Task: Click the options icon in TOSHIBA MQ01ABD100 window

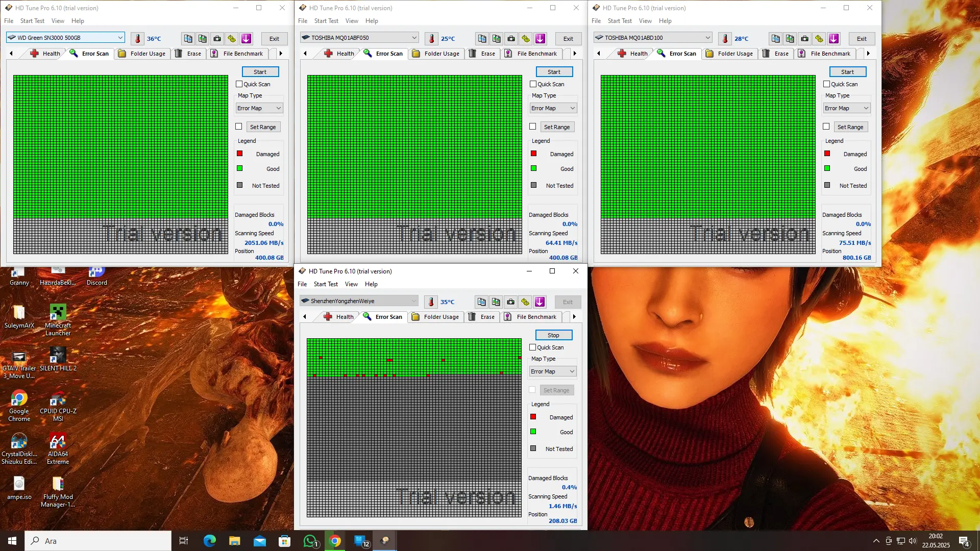Action: pos(819,39)
